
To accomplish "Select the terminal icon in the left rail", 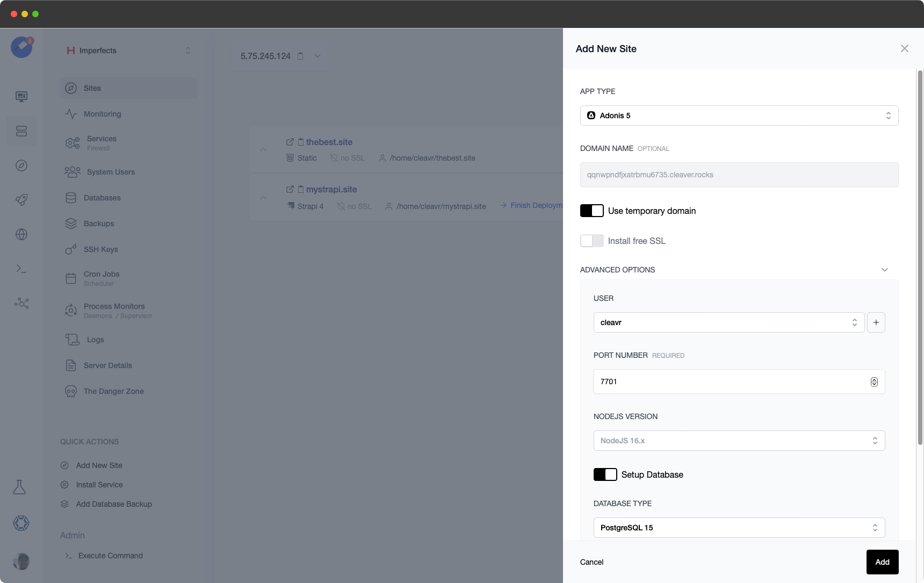I will click(x=21, y=269).
